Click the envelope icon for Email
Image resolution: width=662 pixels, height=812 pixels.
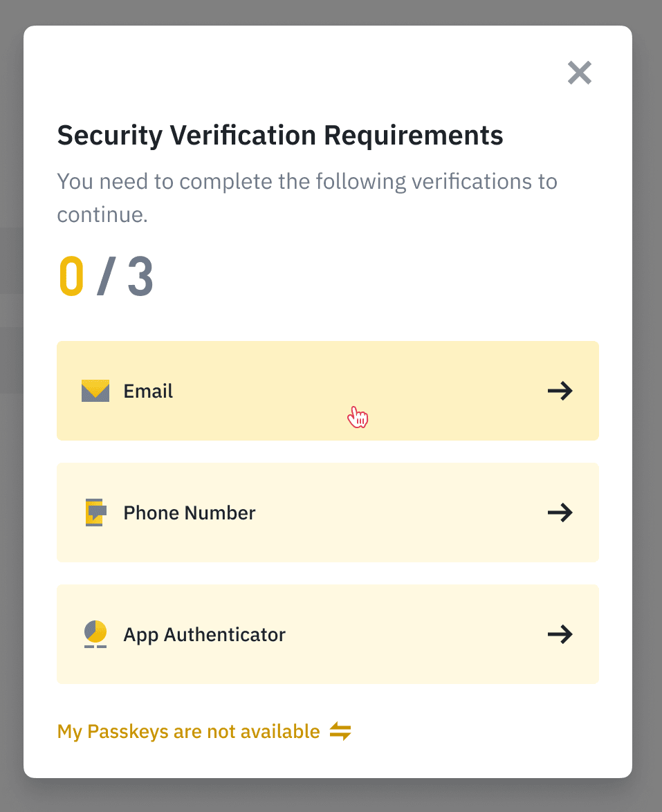95,391
